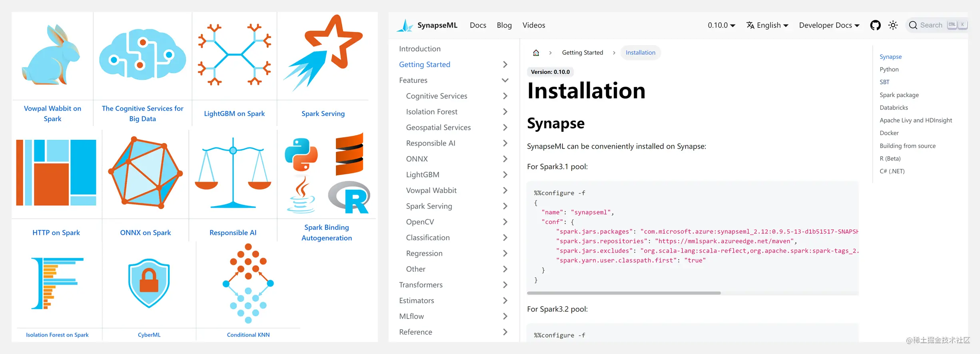Image resolution: width=980 pixels, height=354 pixels.
Task: Click the Python logo icon
Action: pos(301,155)
